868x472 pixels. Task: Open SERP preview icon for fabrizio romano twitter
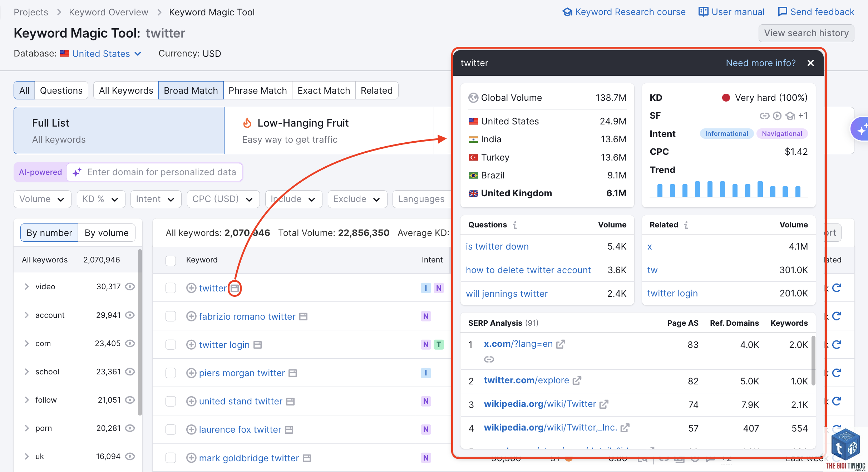[x=303, y=316]
